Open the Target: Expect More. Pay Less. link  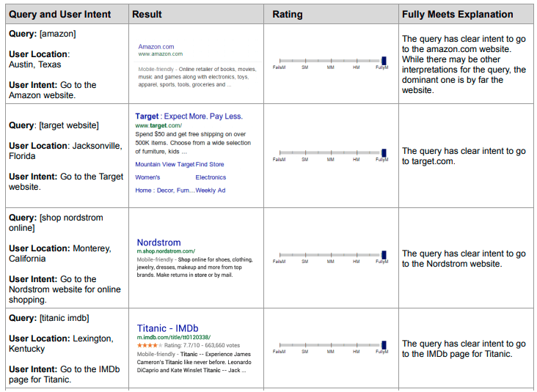pos(189,117)
